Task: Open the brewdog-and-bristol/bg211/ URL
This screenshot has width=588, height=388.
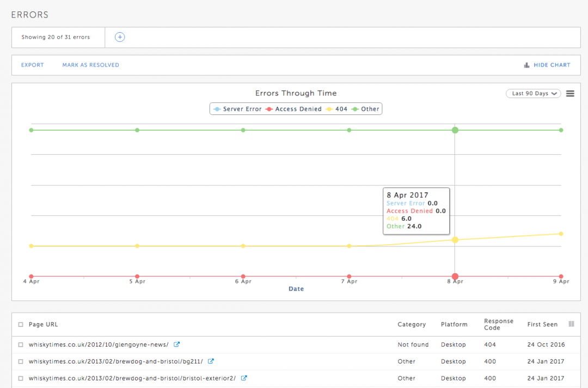Action: point(116,361)
